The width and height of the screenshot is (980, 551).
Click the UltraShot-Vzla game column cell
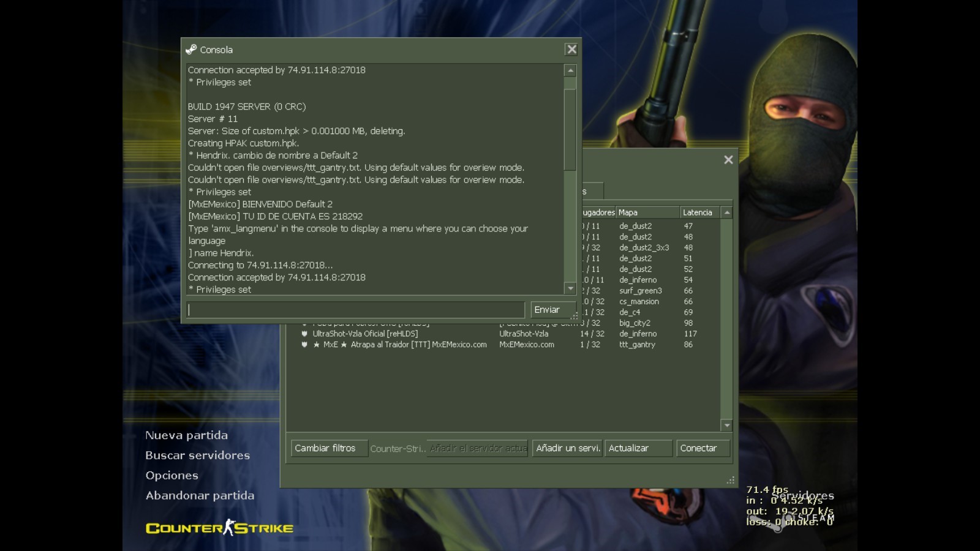tap(524, 334)
